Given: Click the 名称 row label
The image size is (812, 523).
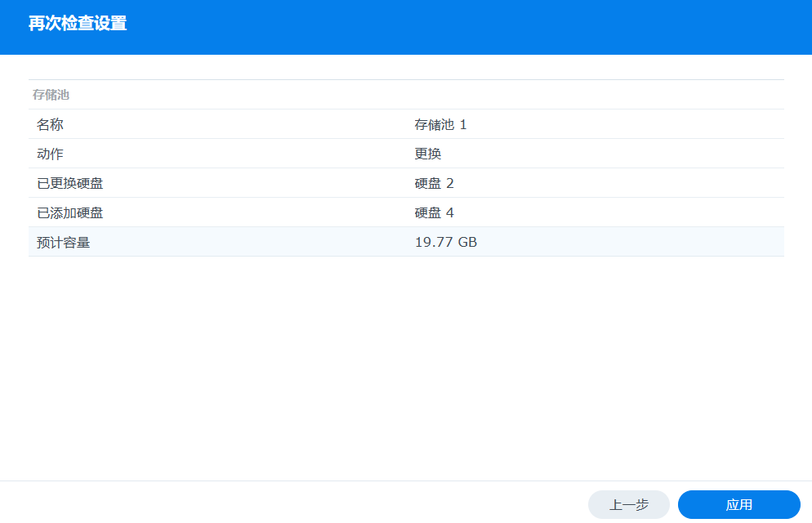Looking at the screenshot, I should (50, 124).
